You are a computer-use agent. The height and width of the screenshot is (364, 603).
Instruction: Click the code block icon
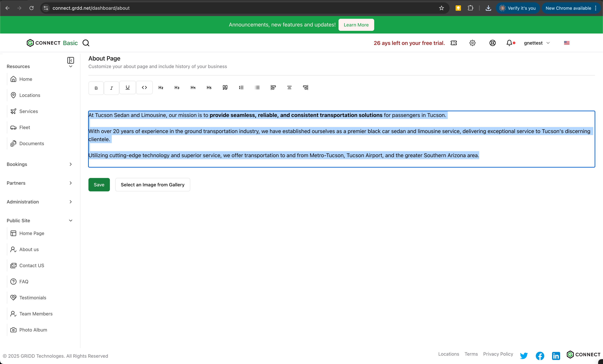coord(144,87)
